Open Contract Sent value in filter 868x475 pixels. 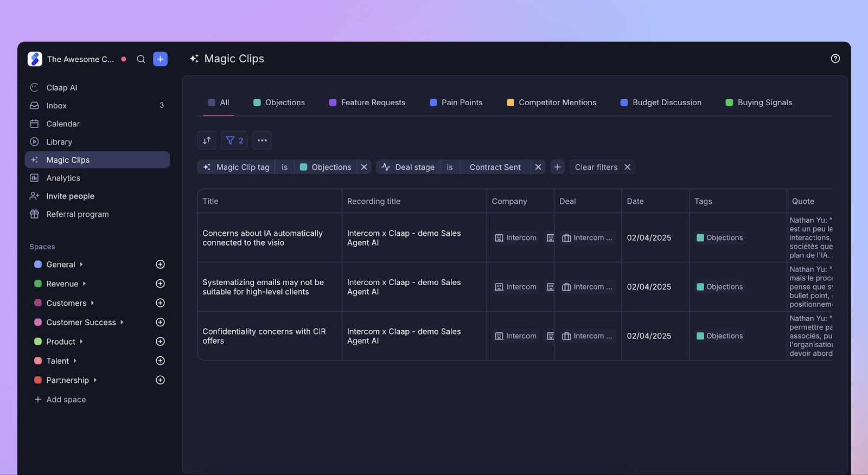(x=495, y=167)
